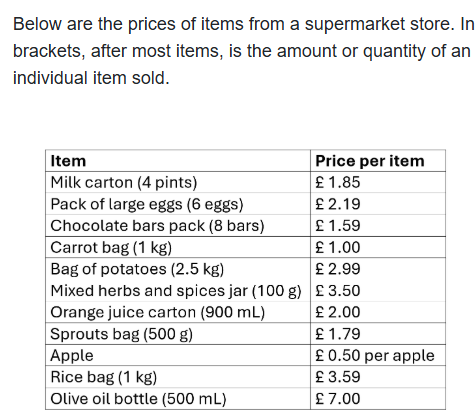475x420 pixels.
Task: Select the Mixed herbs and spices jar cell
Action: [x=178, y=291]
